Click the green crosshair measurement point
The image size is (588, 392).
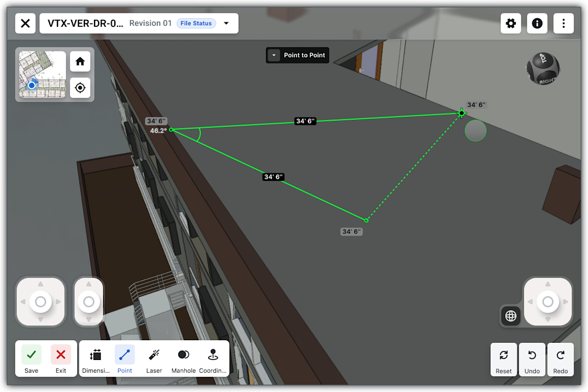(462, 113)
